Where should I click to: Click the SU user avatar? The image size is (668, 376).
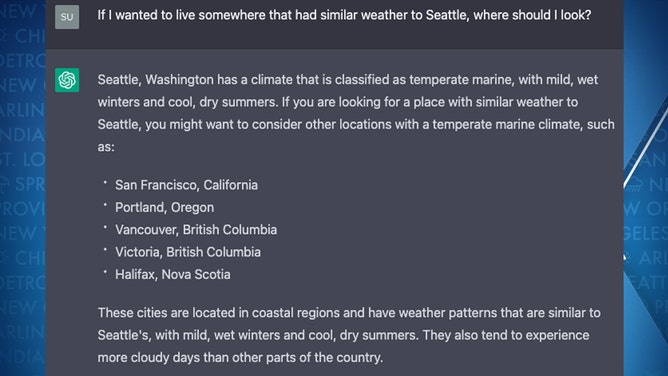pos(67,17)
